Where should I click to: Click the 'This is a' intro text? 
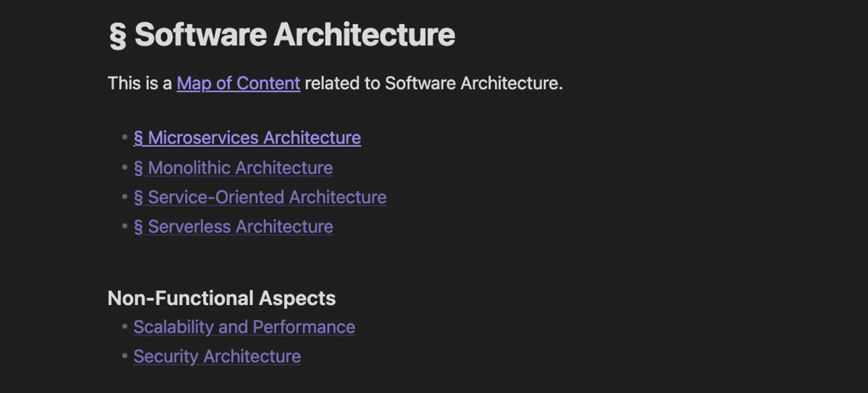coord(139,83)
